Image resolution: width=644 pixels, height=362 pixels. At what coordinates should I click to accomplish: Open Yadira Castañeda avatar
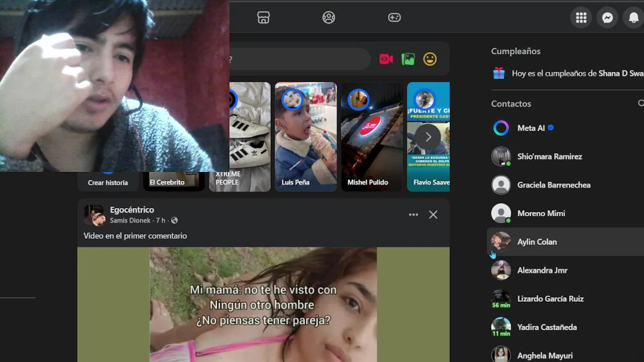(501, 327)
